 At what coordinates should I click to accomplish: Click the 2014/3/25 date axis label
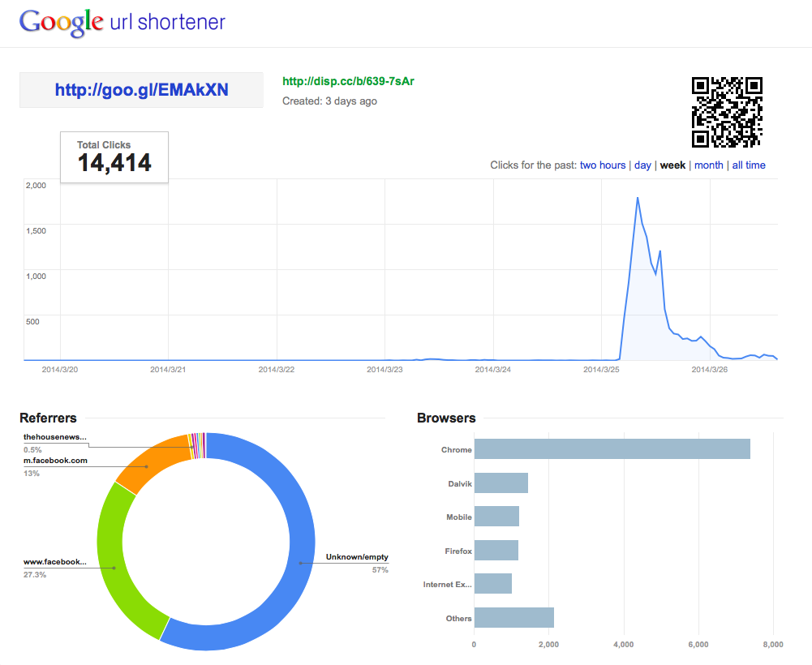pyautogui.click(x=601, y=369)
